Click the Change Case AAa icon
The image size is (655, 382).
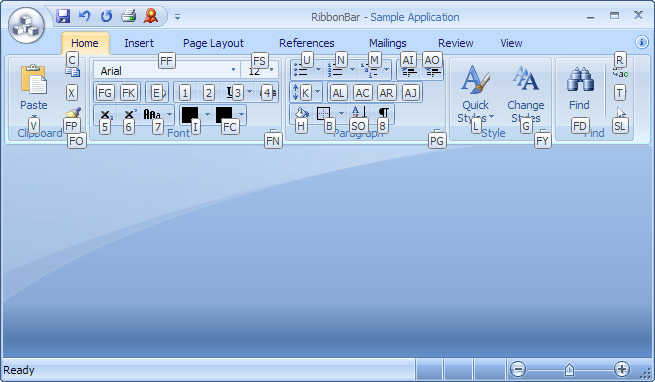click(x=152, y=114)
